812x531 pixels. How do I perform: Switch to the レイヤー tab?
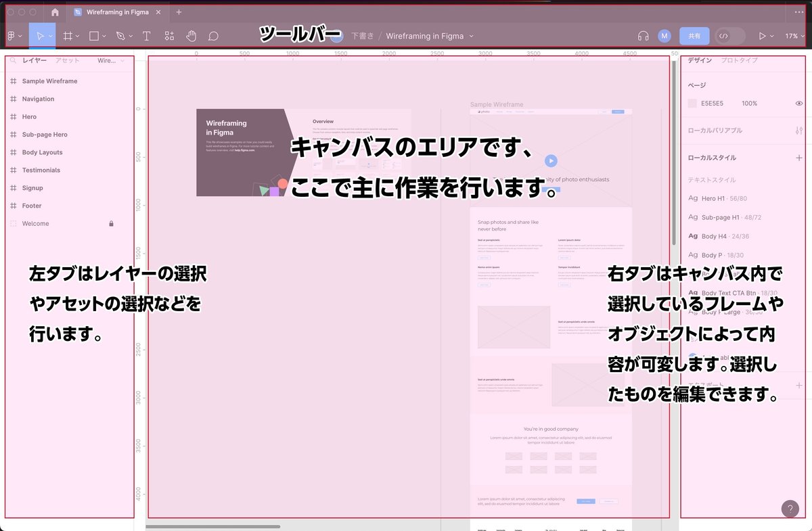35,60
